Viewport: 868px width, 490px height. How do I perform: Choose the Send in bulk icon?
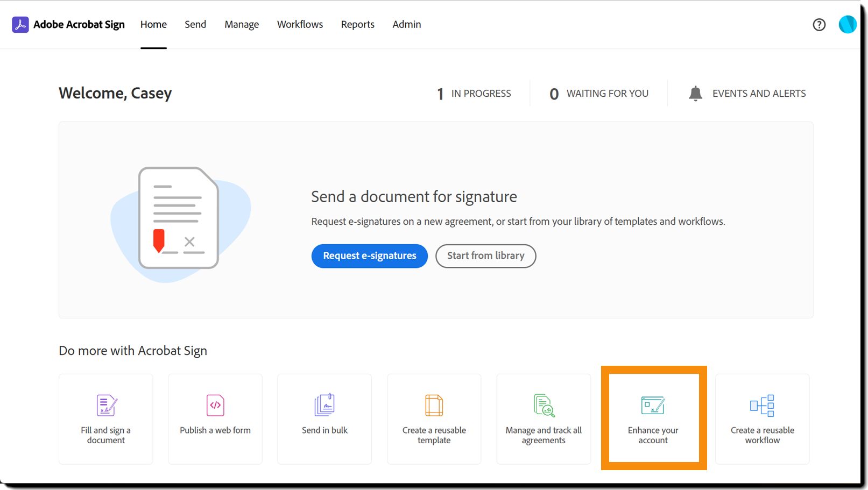pos(324,405)
